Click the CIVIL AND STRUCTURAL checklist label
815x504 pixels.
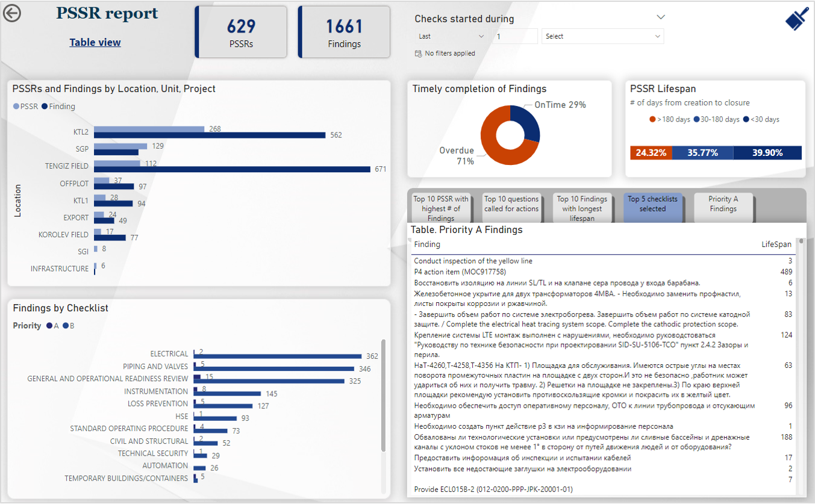tap(149, 441)
